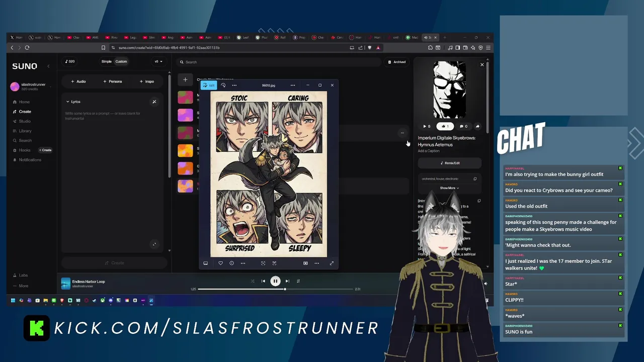The image size is (644, 362).
Task: Click the + Inspo button
Action: pos(147,81)
